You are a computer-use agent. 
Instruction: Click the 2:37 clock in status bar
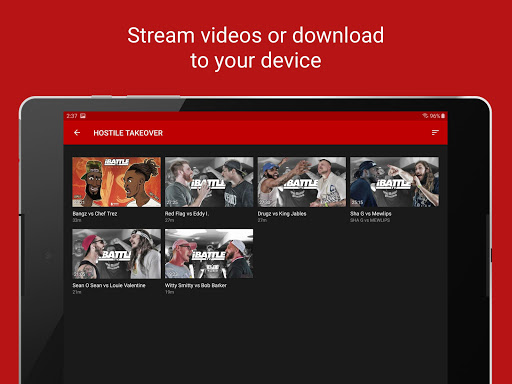(72, 116)
